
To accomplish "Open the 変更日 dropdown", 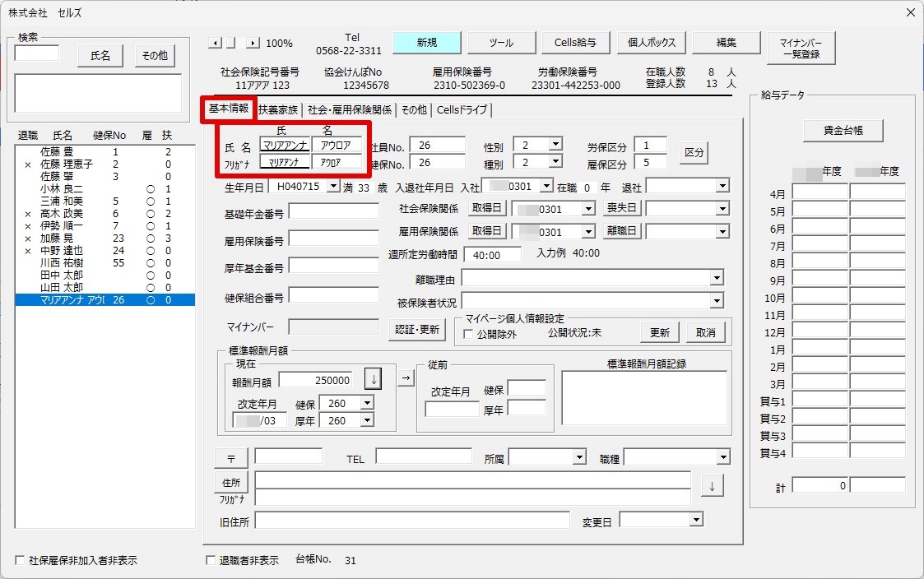I will pyautogui.click(x=697, y=520).
